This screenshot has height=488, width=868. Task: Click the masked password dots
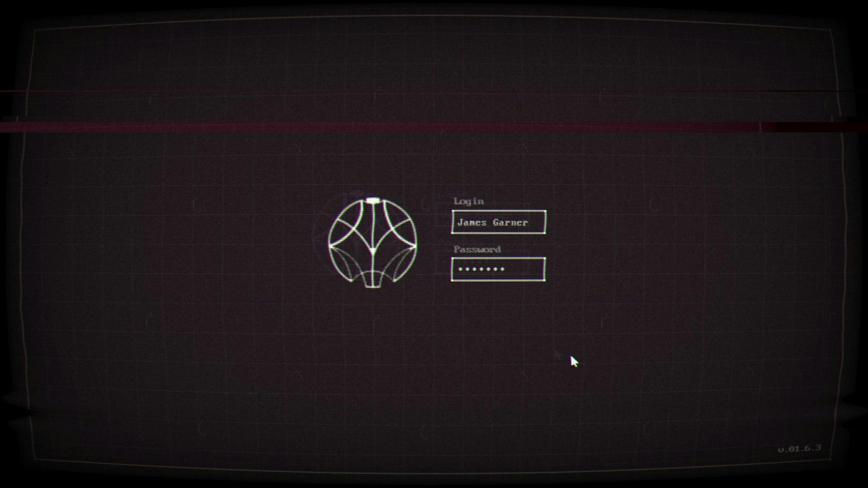tap(481, 270)
